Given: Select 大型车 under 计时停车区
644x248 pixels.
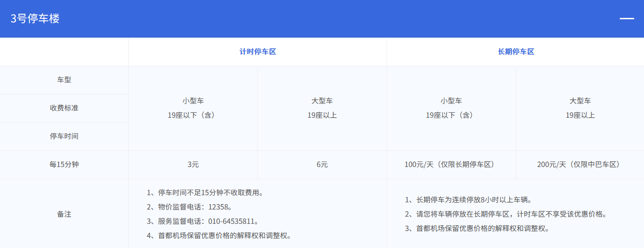Looking at the screenshot, I should coord(322,101).
